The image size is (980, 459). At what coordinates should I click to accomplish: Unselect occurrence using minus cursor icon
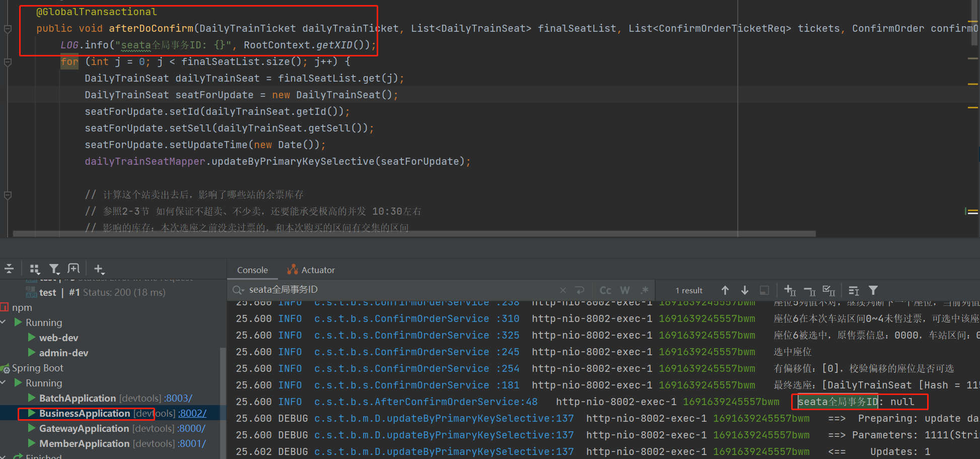coord(810,290)
